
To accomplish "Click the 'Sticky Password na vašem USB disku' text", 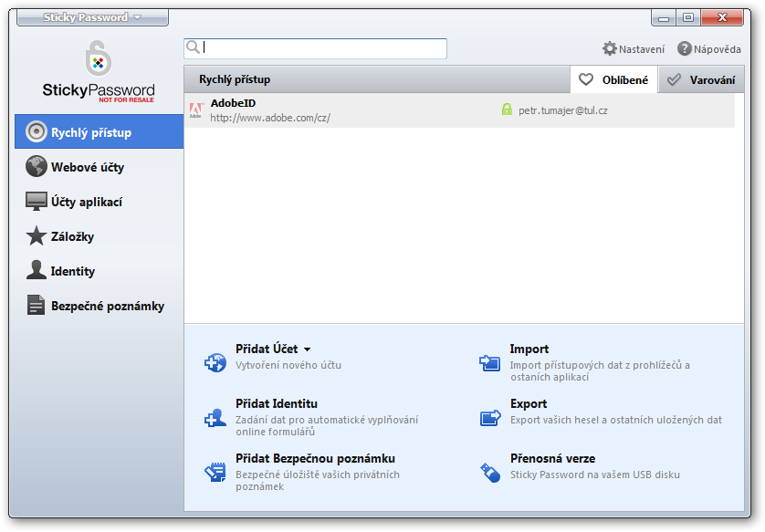I will pyautogui.click(x=594, y=475).
